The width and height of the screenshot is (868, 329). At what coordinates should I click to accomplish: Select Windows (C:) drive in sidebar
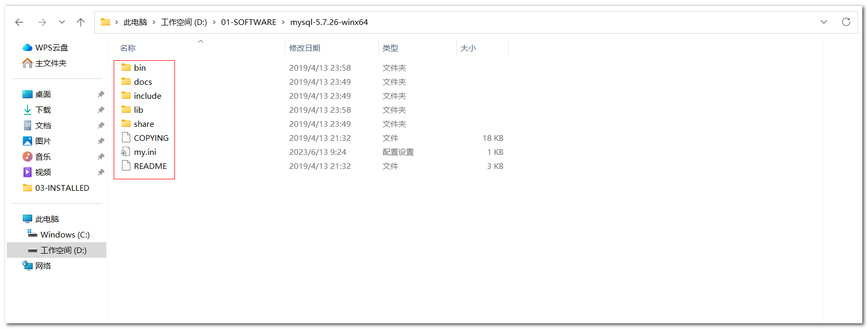pyautogui.click(x=59, y=234)
